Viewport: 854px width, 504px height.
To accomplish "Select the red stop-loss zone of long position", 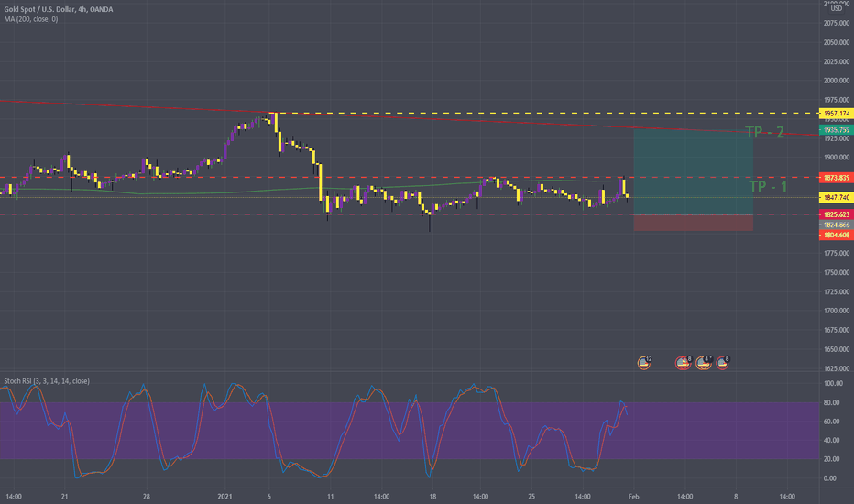I will (694, 223).
